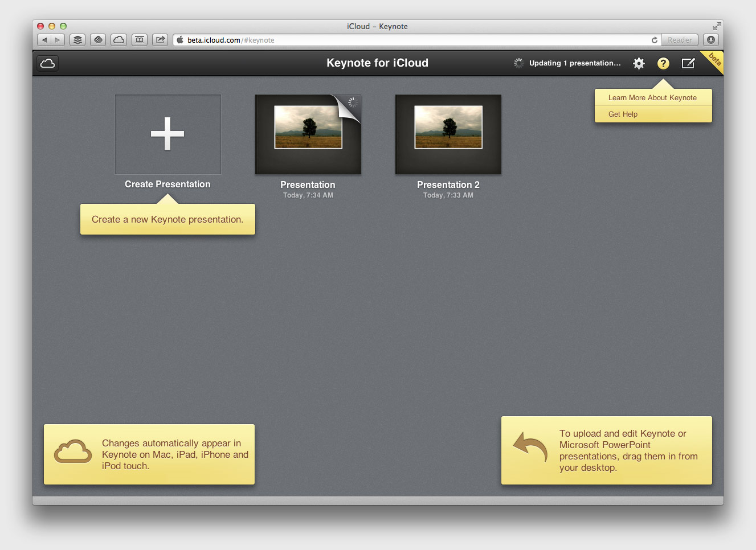Screen dimensions: 756x550
Task: Click the Reader button
Action: (x=680, y=40)
